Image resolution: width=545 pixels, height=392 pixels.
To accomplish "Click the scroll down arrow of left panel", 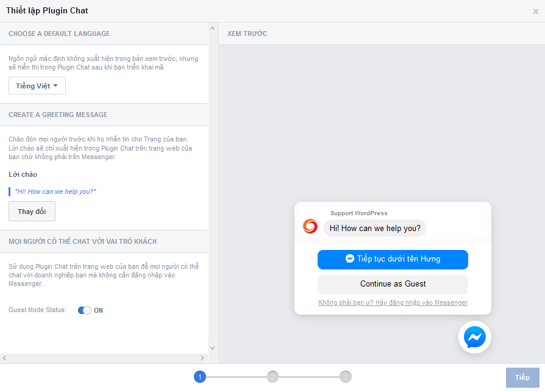I will [x=213, y=347].
